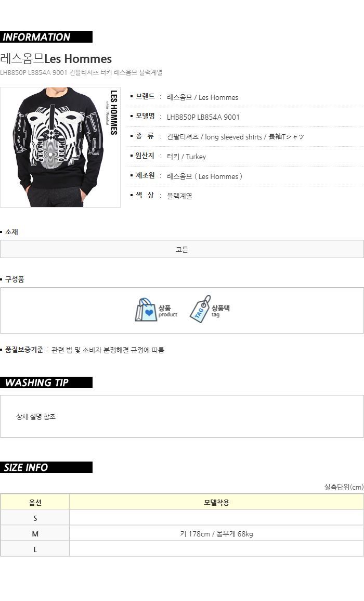Image resolution: width=364 pixels, height=601 pixels.
Task: Select the SIZE INFO section header
Action: [x=46, y=467]
